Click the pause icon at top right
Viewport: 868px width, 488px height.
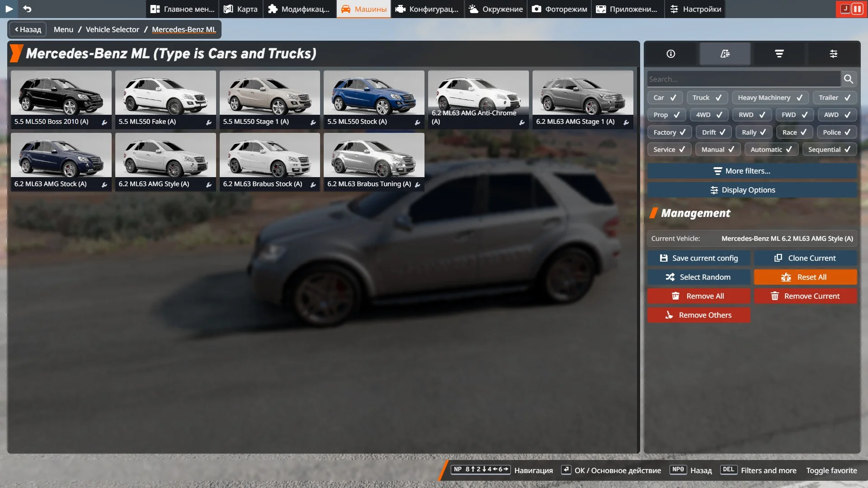click(857, 9)
